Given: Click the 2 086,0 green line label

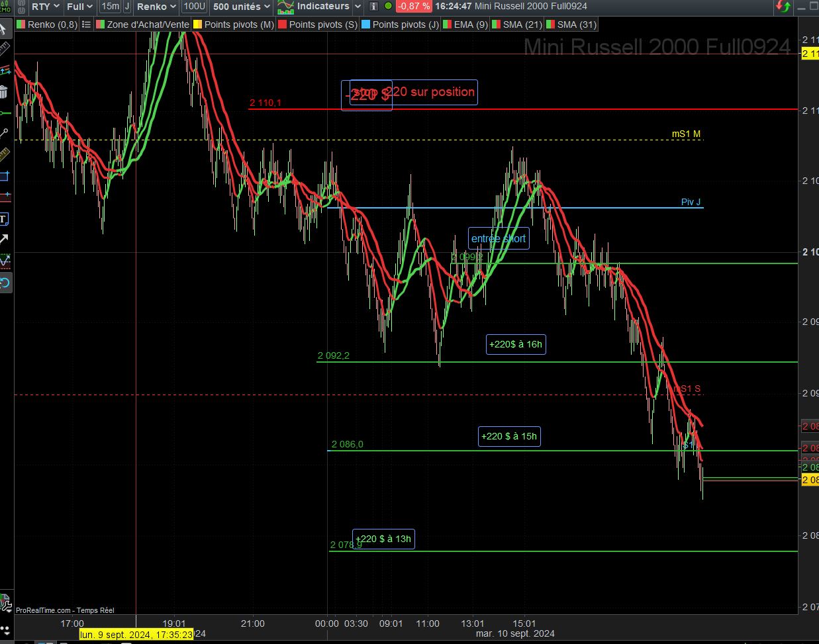Looking at the screenshot, I should pyautogui.click(x=348, y=444).
